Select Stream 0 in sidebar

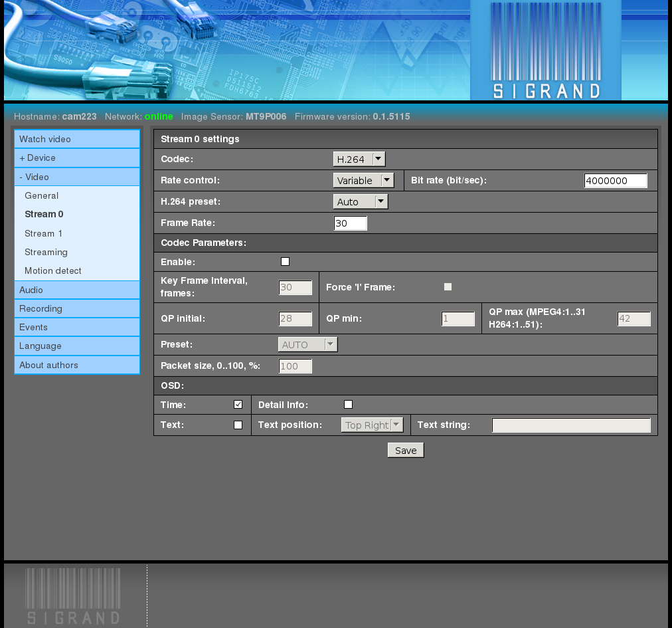pos(44,214)
